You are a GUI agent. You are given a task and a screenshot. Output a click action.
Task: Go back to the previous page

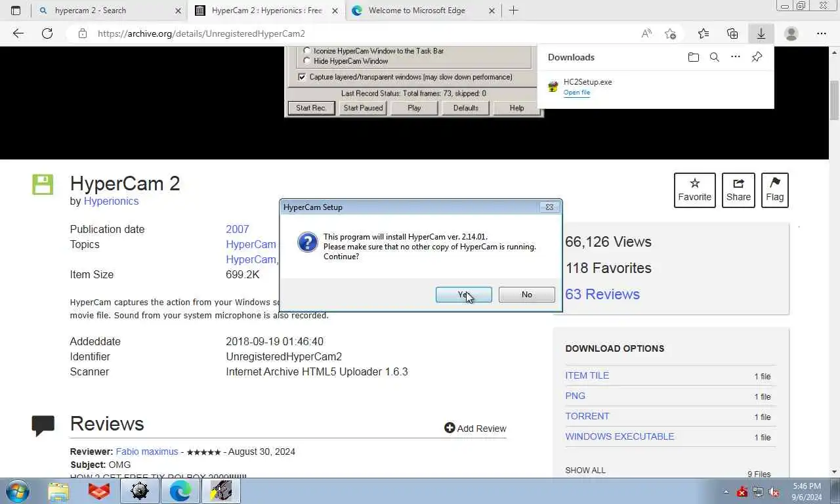pyautogui.click(x=18, y=33)
